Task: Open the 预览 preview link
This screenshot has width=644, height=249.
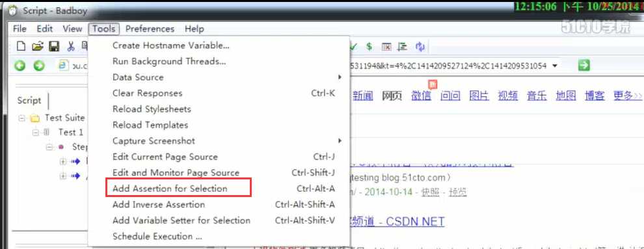Action: click(x=457, y=192)
